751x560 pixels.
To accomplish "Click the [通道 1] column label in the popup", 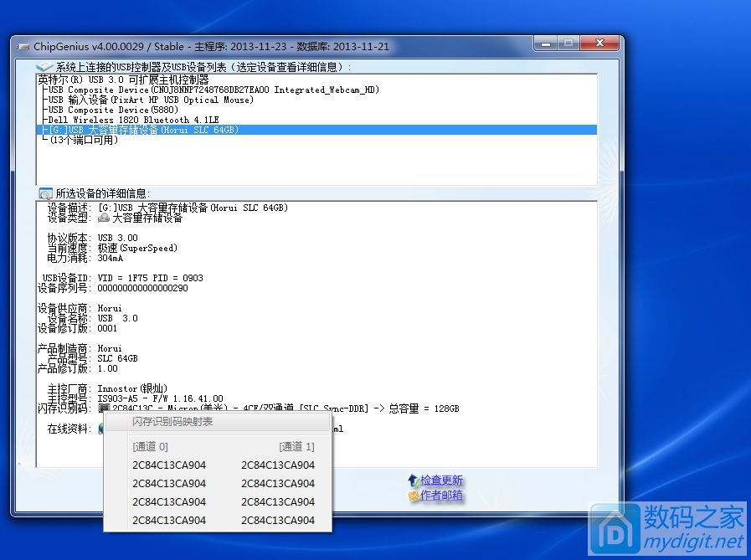I will tap(296, 446).
